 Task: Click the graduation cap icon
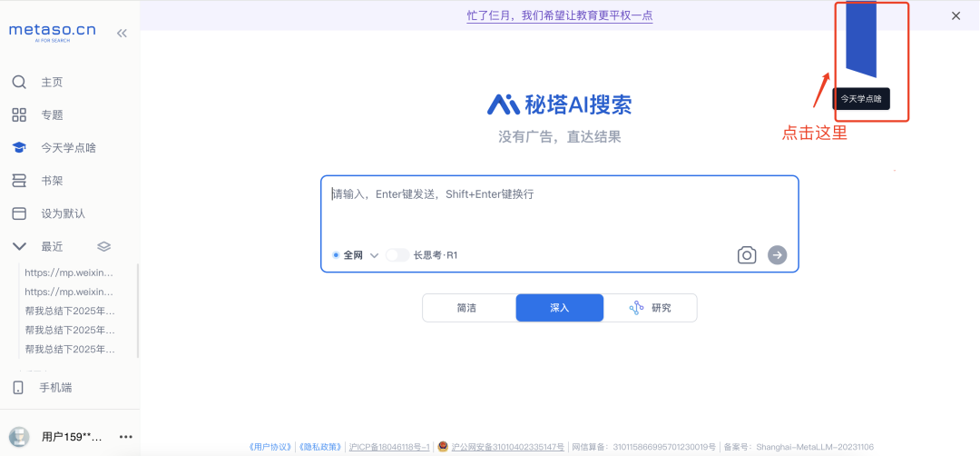19,148
